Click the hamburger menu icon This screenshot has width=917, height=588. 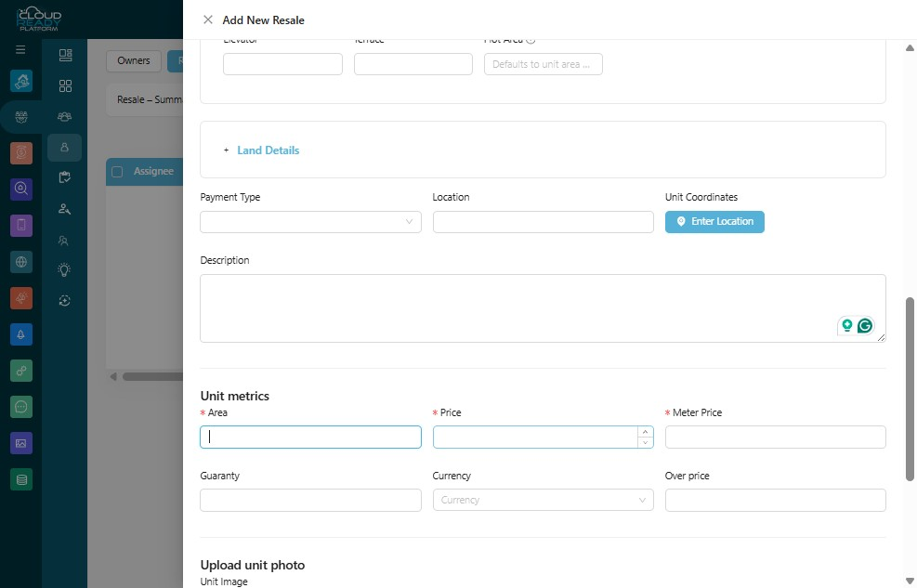(x=20, y=49)
